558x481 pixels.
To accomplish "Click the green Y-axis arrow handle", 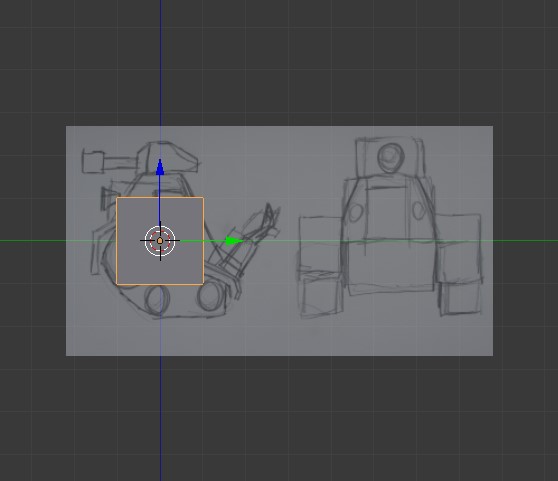I will [234, 241].
